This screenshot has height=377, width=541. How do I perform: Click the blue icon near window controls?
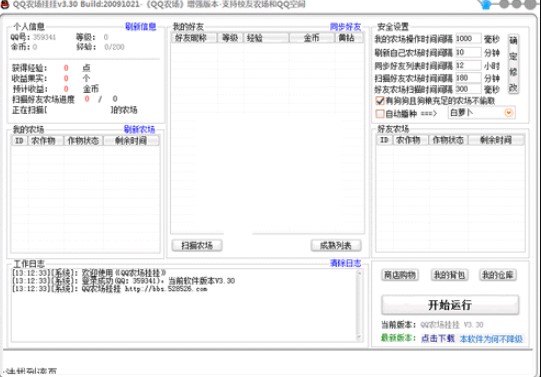coord(486,4)
